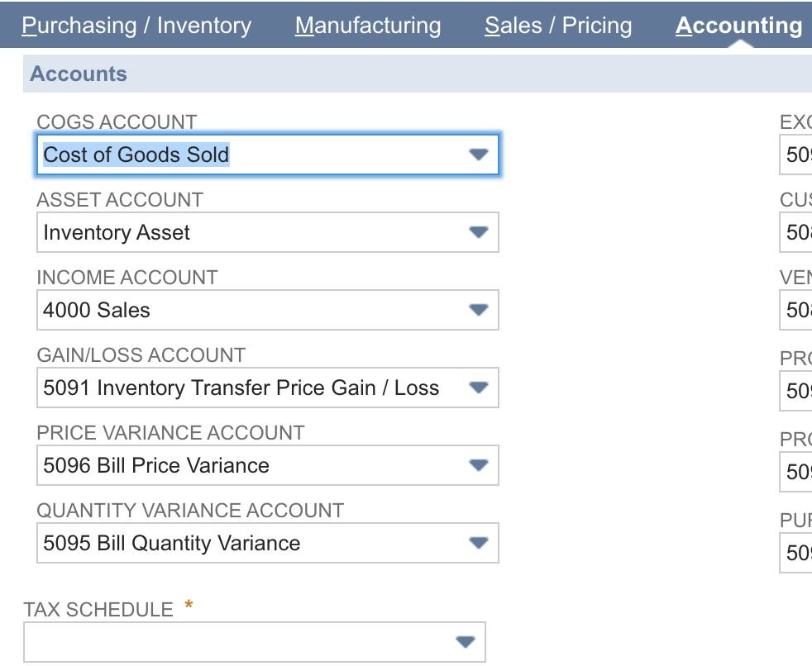Click the 5095 Bill Quantity Variance field

[x=268, y=543]
